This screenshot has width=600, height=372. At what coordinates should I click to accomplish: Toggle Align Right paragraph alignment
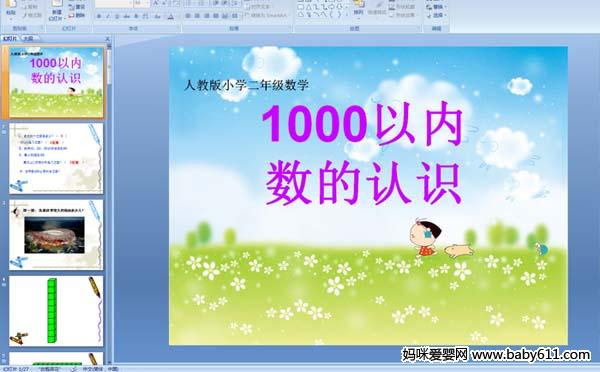click(x=206, y=16)
